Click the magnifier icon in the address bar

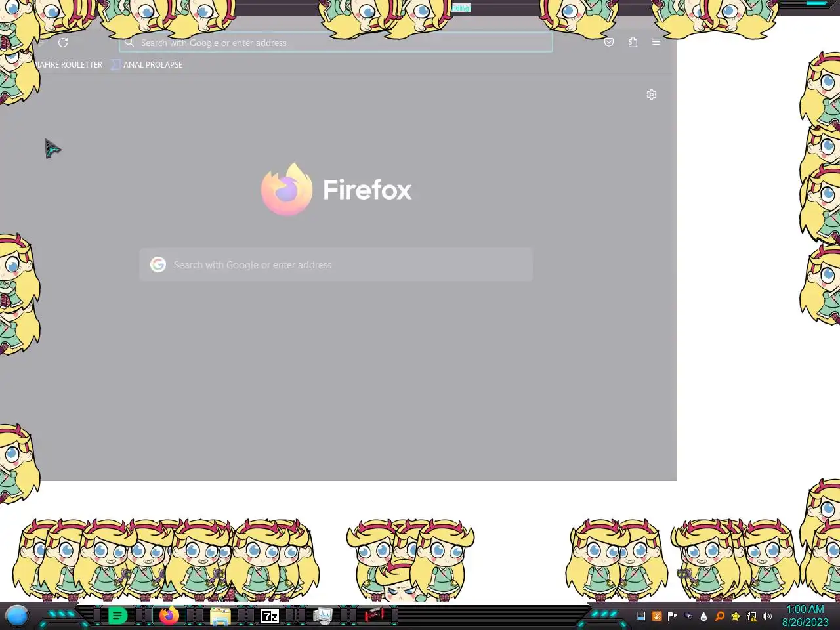(x=129, y=43)
